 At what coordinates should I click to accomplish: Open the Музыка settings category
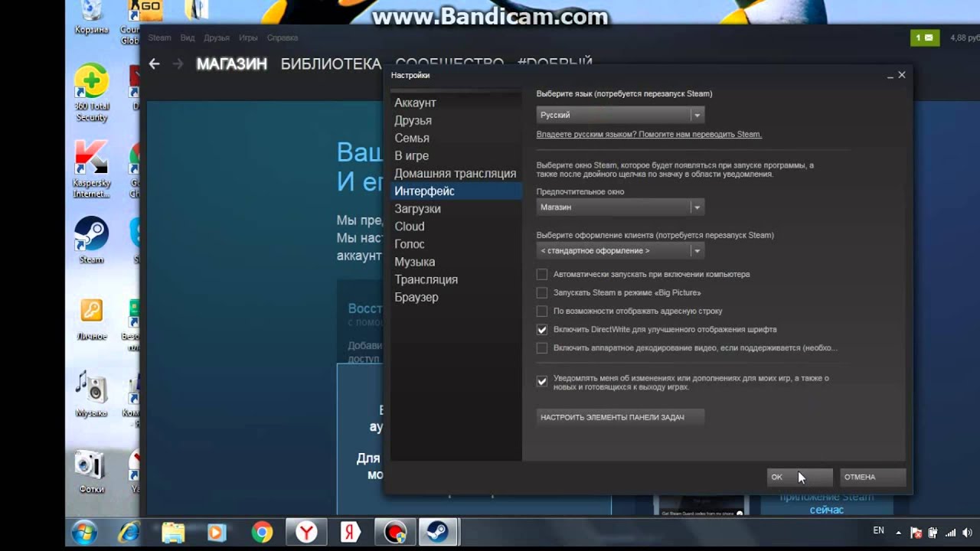click(x=456, y=262)
